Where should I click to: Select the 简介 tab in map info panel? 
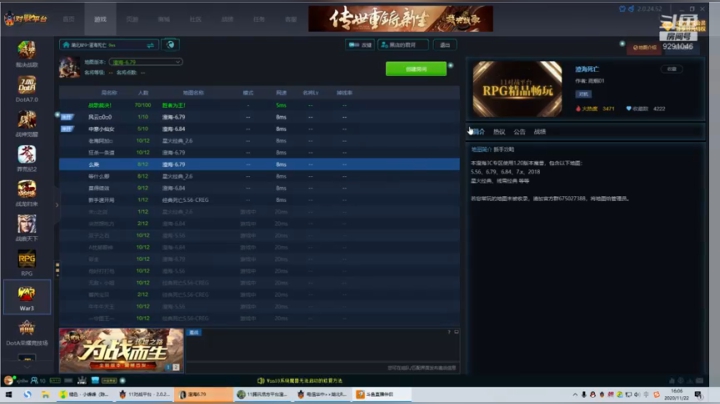pos(478,132)
